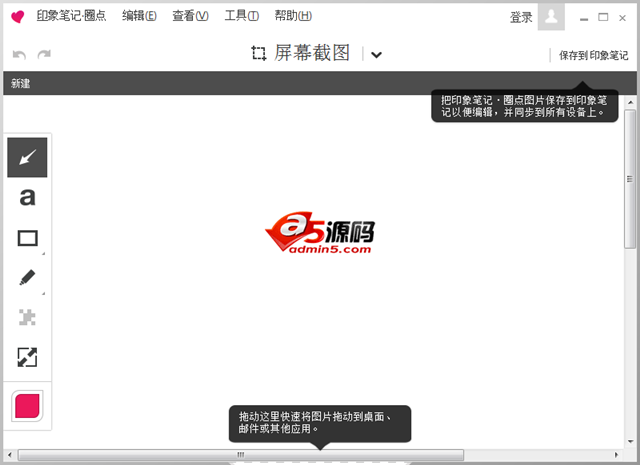Minimize the window
640x465 pixels.
coord(584,18)
